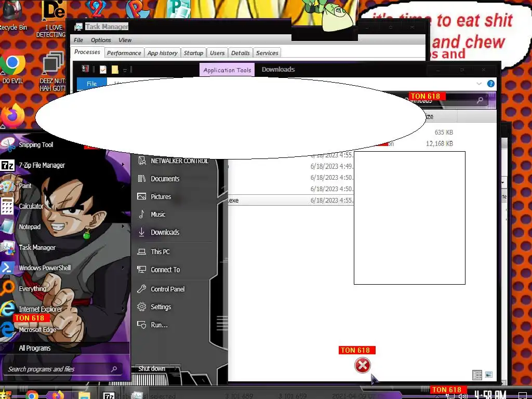532x399 pixels.
Task: Select the Firefox desktop shortcut icon
Action: 13,116
